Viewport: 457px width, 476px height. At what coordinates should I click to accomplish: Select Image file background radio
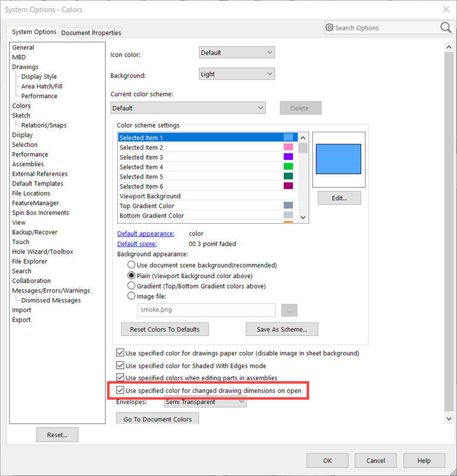tap(131, 296)
